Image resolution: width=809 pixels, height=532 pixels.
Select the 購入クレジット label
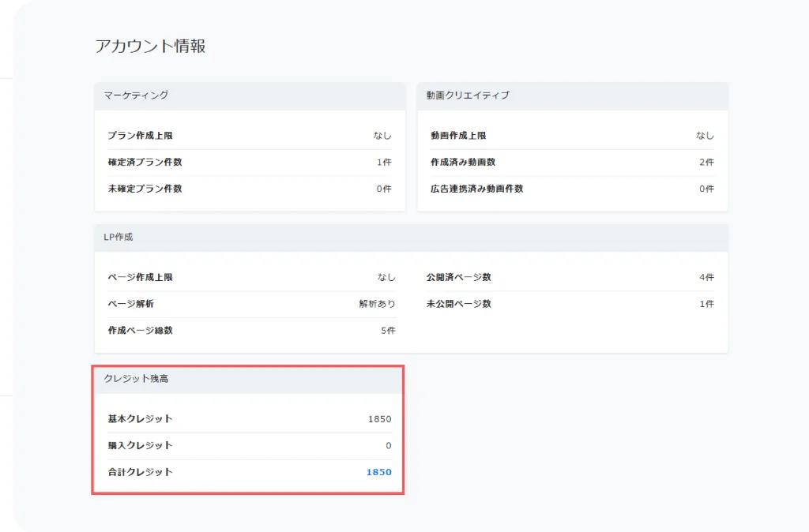tap(140, 446)
